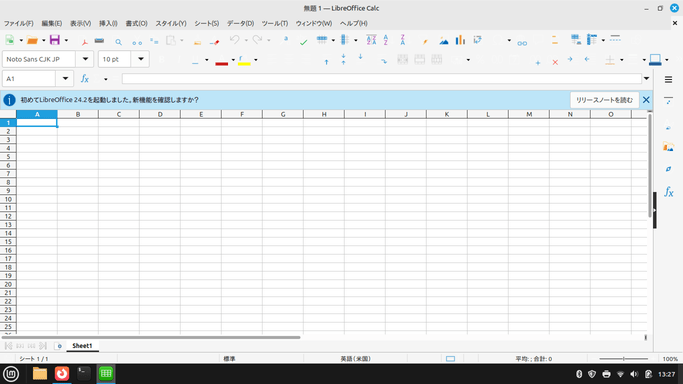Viewport: 683px width, 384px height.
Task: Open the sidebar settings hamburger button
Action: [x=668, y=80]
